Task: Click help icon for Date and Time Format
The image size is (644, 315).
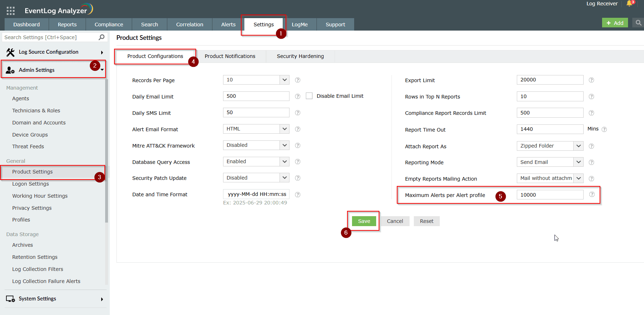Action: coord(298,194)
